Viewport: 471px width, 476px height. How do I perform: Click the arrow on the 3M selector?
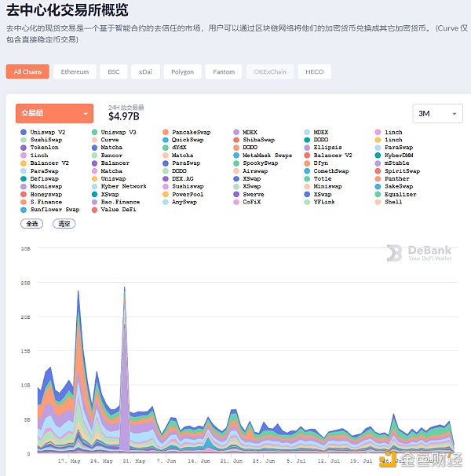pyautogui.click(x=455, y=114)
